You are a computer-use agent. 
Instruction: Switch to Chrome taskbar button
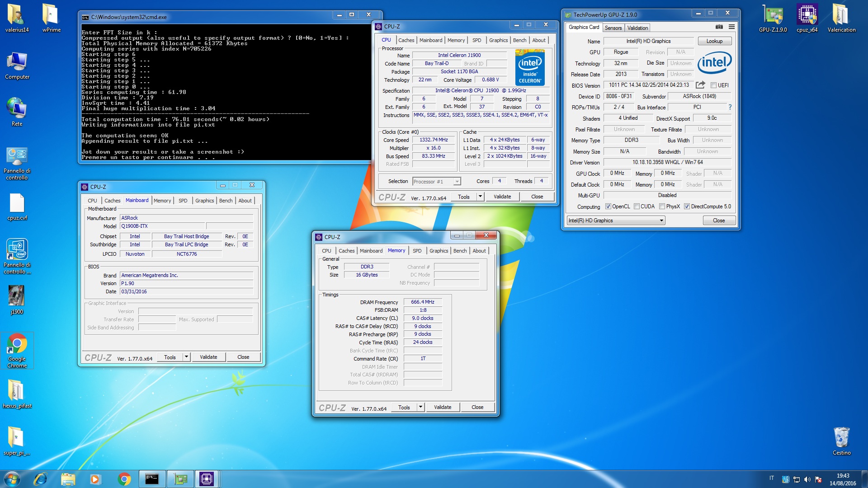point(124,479)
